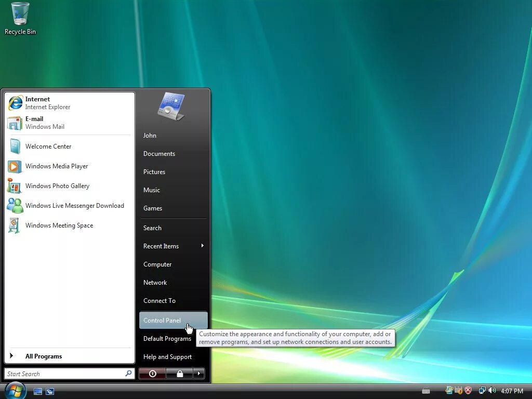Click the Windows Update warning tray icon
Screen dimensions: 532x399
[458, 391]
